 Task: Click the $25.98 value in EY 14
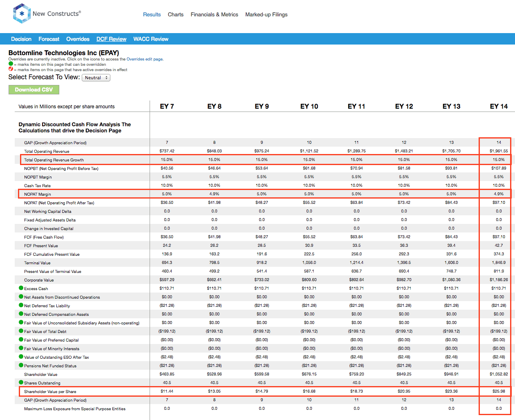coord(499,391)
